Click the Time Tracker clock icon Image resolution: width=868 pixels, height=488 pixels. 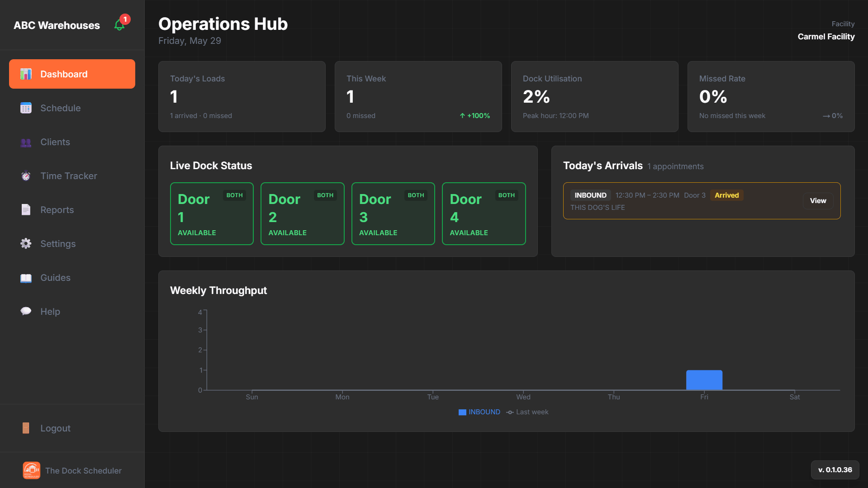(26, 176)
